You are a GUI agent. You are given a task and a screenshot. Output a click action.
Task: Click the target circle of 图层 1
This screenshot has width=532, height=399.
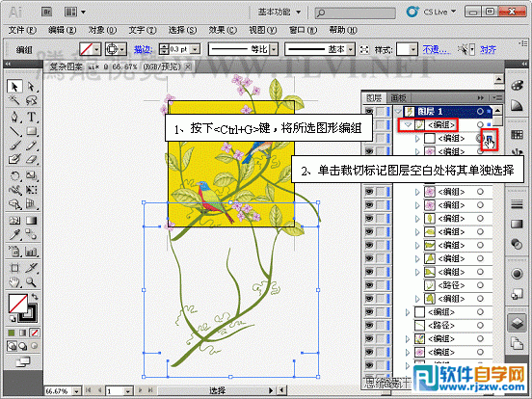tap(480, 111)
